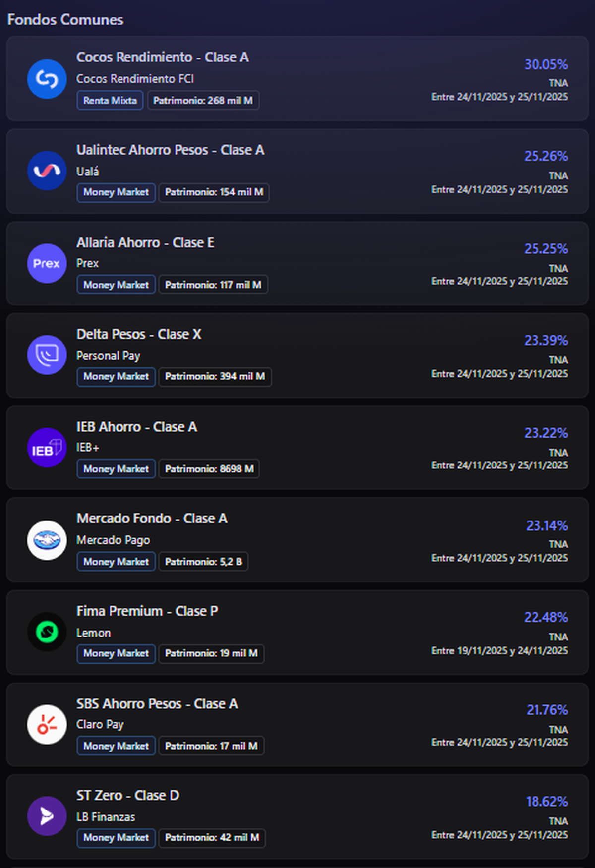Screen dimensions: 595x868
Task: Click the Personal Pay logo icon
Action: pyautogui.click(x=47, y=355)
